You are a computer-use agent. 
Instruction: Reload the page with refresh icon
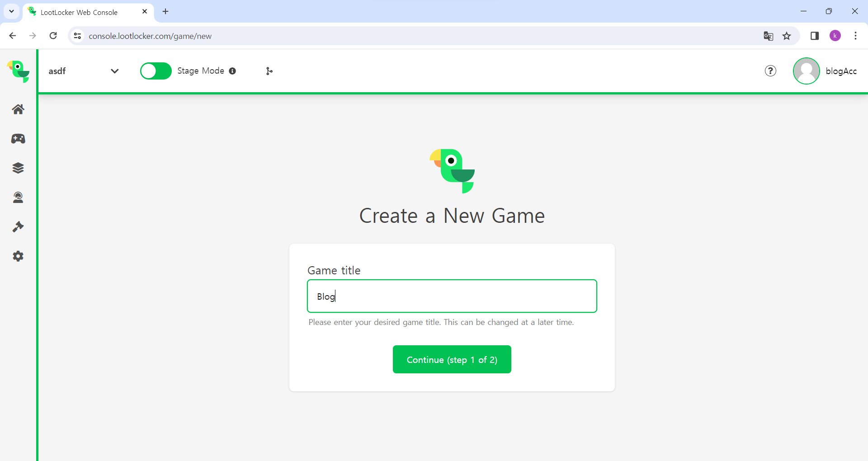coord(53,36)
